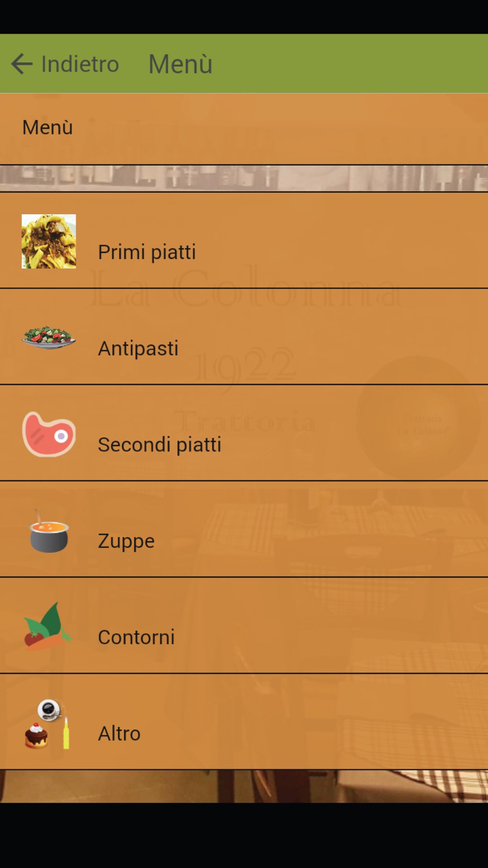Open the pasta photo thumbnail for Primi piatti
The height and width of the screenshot is (868, 488).
(x=49, y=241)
